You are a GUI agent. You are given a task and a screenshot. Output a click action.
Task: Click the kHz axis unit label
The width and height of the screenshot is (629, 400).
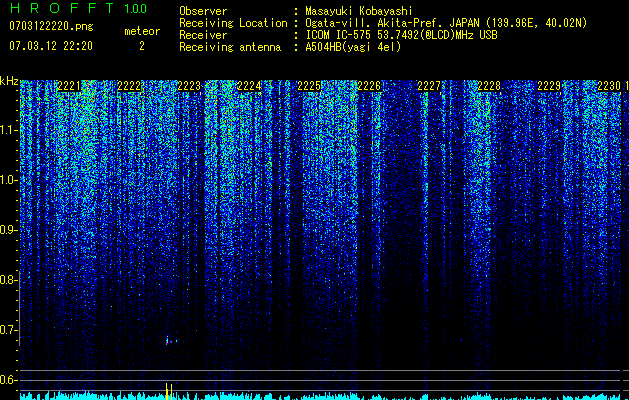click(x=9, y=81)
